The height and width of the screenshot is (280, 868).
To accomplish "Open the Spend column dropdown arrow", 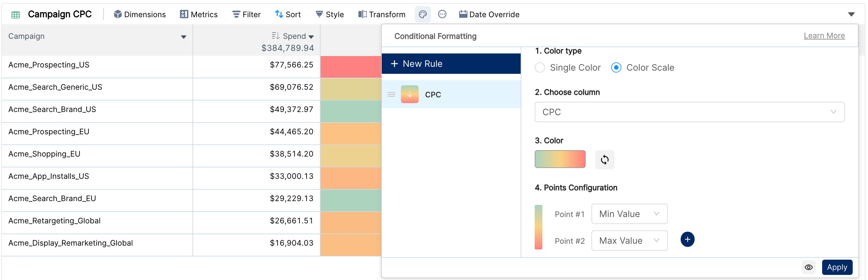I will (x=311, y=37).
